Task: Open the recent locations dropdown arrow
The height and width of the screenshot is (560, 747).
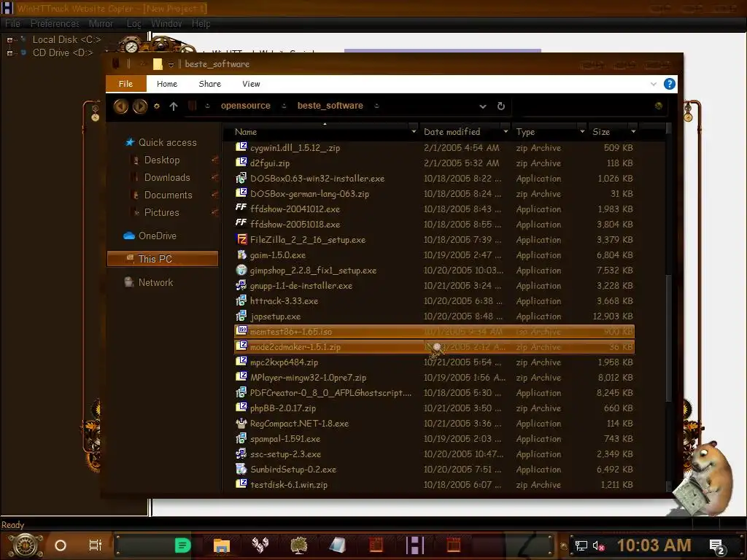Action: click(156, 106)
